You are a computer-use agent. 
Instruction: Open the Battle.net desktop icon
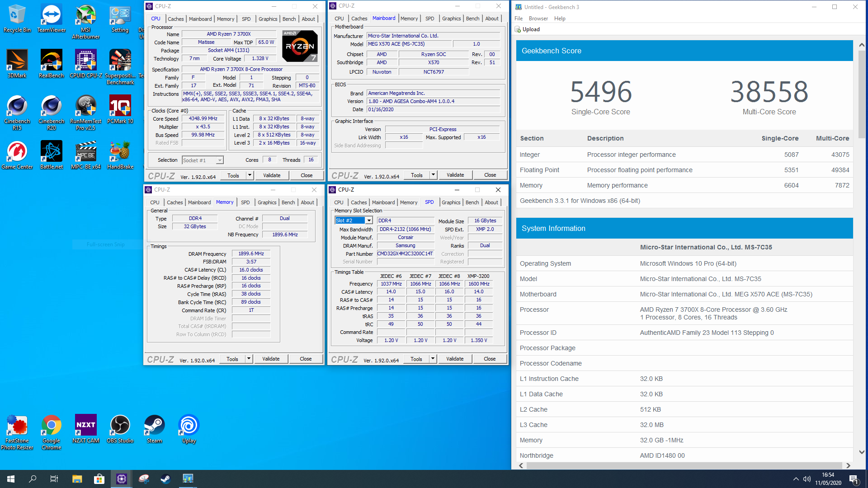click(x=51, y=155)
